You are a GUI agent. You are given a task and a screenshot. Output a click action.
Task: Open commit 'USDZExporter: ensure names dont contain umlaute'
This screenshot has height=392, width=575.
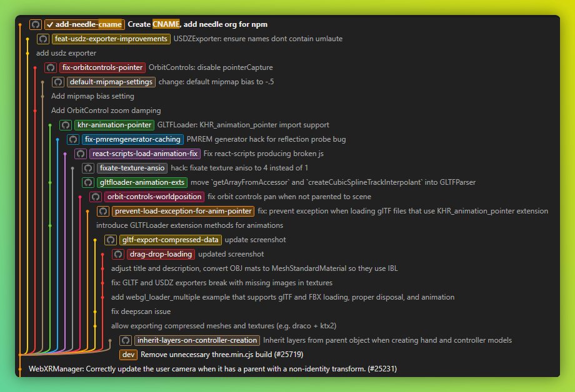point(257,39)
